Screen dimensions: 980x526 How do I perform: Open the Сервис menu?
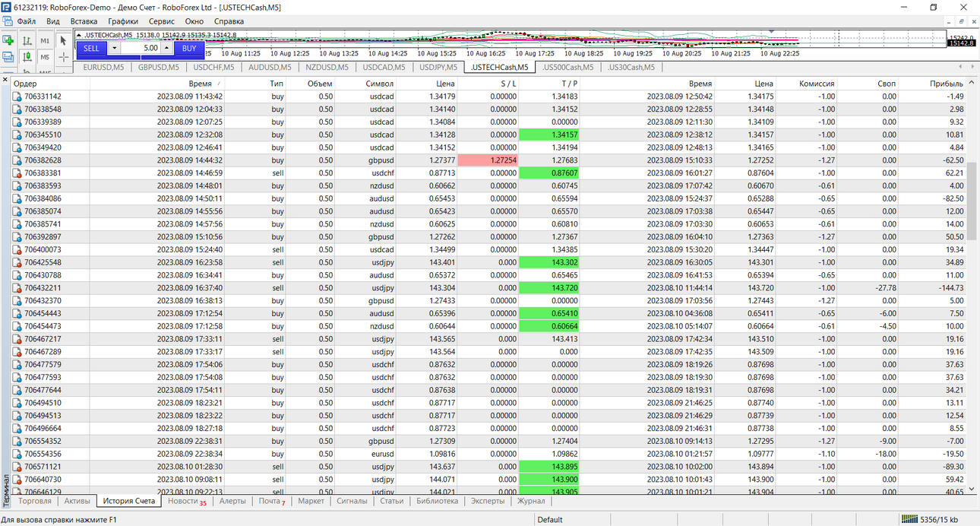pyautogui.click(x=161, y=21)
